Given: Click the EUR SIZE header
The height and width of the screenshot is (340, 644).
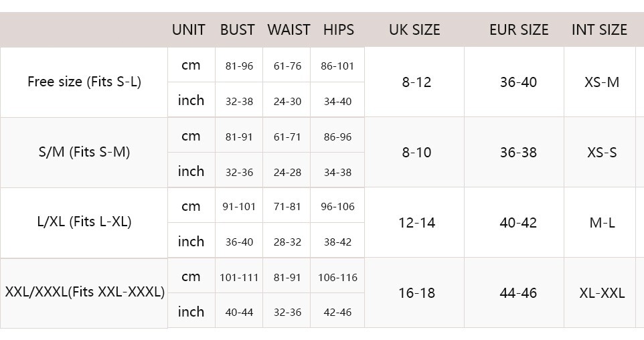Looking at the screenshot, I should (x=519, y=29).
